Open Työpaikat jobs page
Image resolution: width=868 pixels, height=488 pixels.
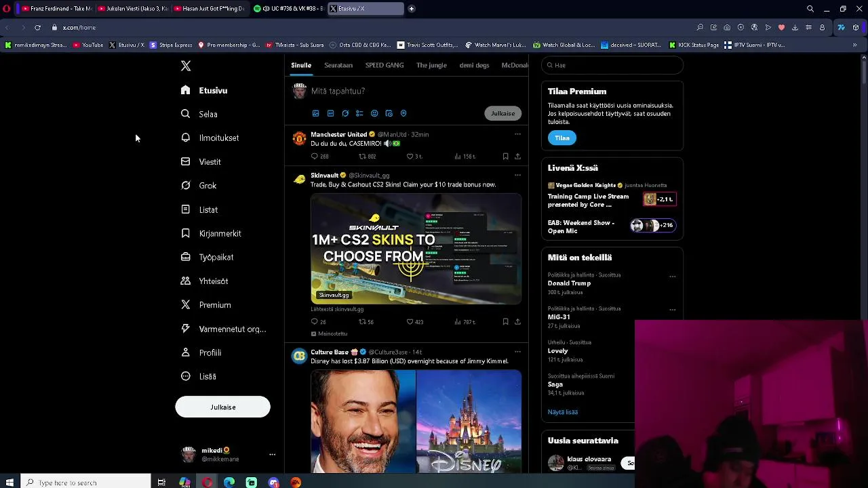[x=207, y=257]
